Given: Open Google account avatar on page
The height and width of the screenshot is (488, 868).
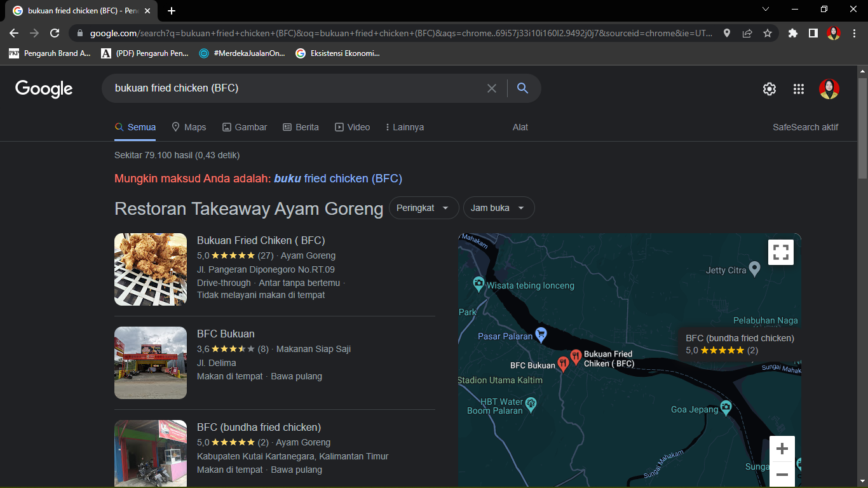Looking at the screenshot, I should [829, 89].
